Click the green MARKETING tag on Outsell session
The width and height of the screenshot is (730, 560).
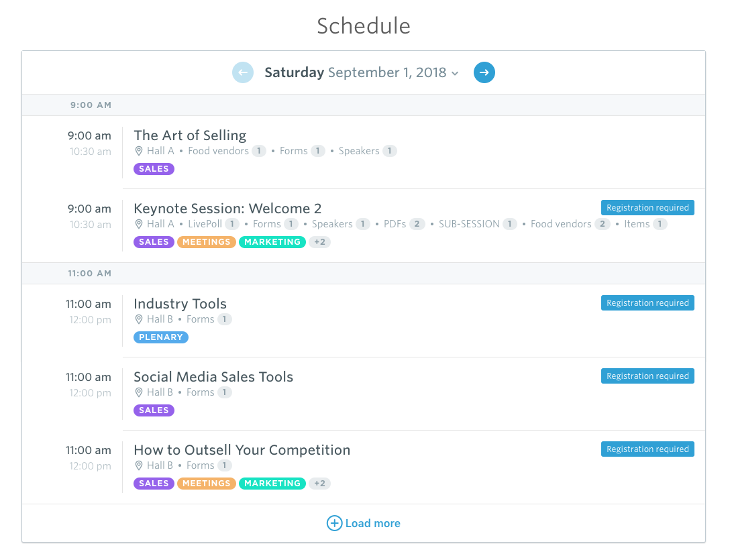tap(272, 484)
